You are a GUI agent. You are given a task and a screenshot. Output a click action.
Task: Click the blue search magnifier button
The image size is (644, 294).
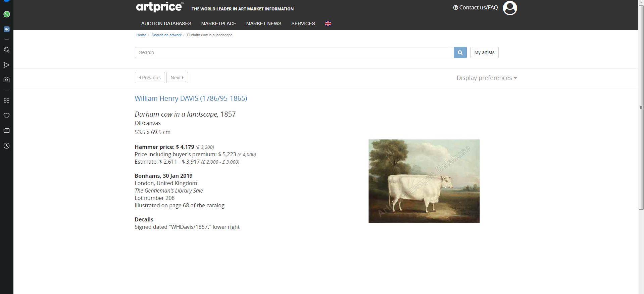[460, 52]
